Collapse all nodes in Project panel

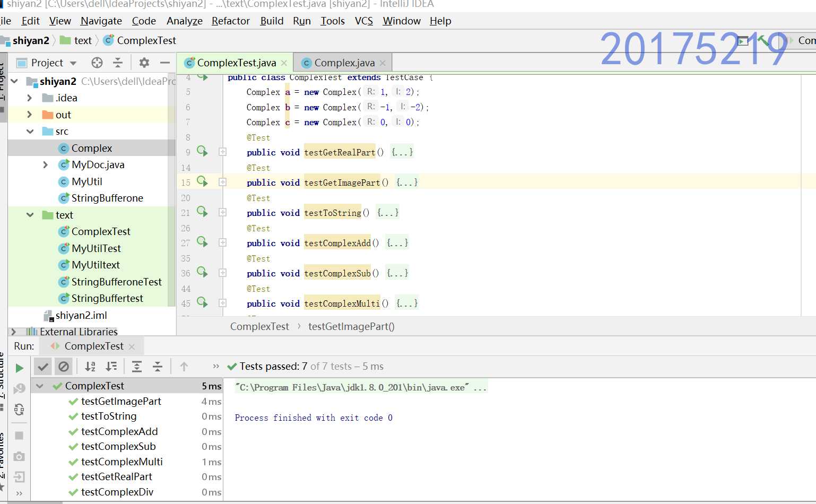pos(118,63)
